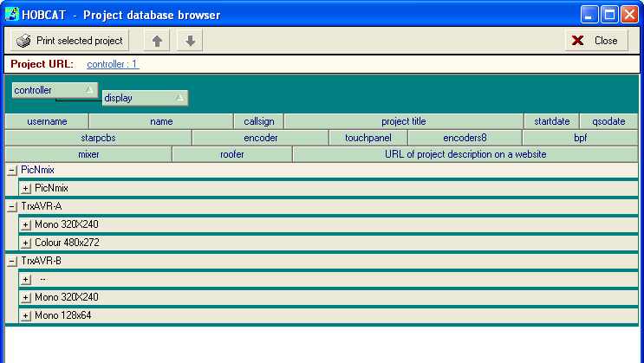The image size is (644, 363).
Task: Expand the PicNmix child row
Action: 26,188
